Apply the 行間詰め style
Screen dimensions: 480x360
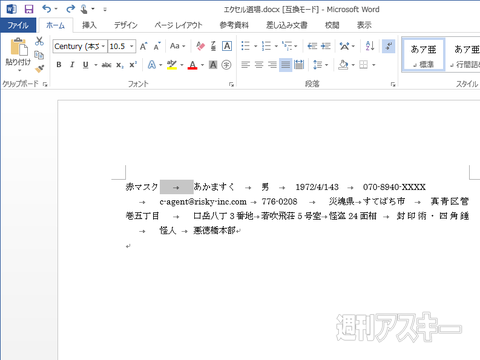pos(464,55)
